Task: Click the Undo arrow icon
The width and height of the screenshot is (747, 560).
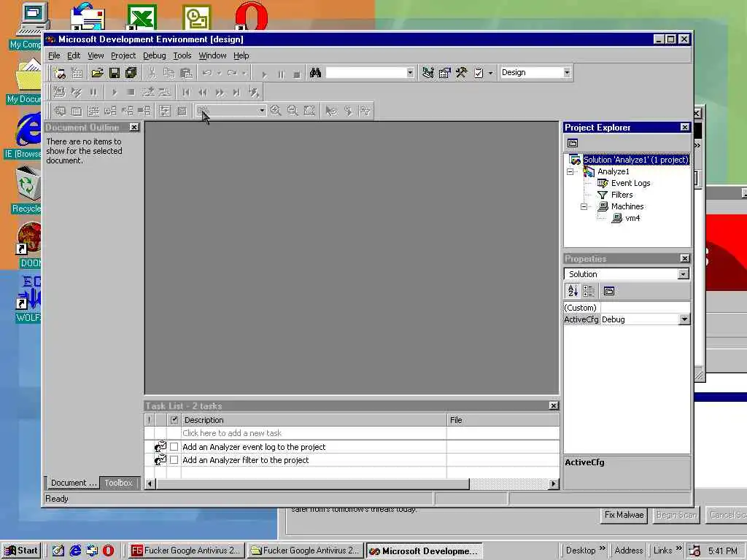Action: [x=207, y=73]
